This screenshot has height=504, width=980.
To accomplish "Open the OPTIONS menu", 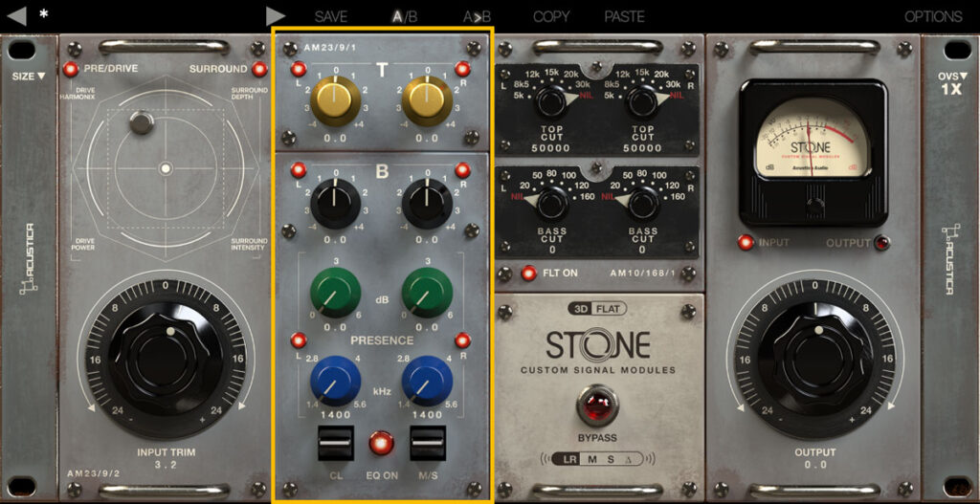I will (x=934, y=17).
